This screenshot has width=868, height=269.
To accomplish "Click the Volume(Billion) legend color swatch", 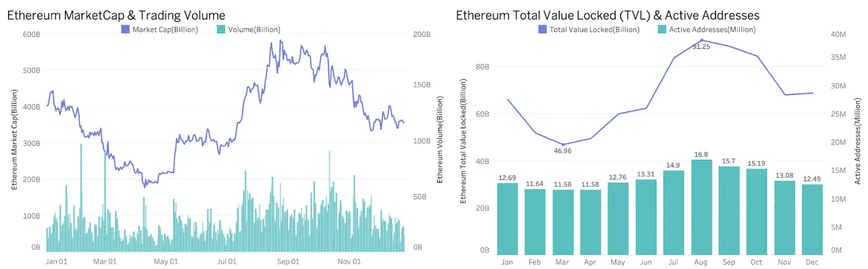I will (221, 29).
